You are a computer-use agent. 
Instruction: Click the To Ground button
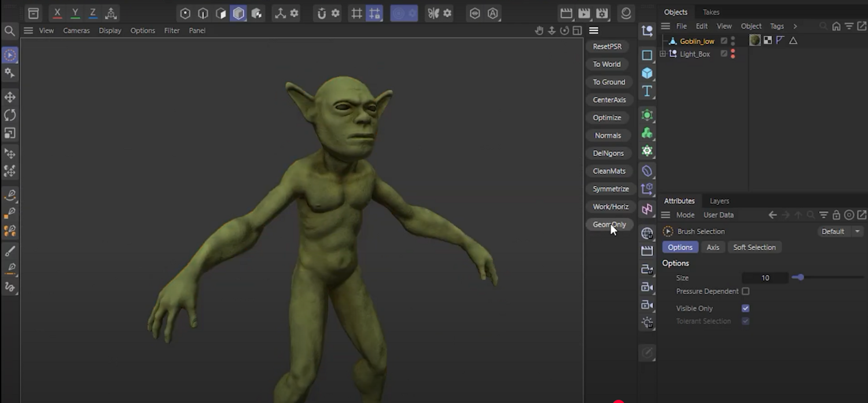pos(609,82)
